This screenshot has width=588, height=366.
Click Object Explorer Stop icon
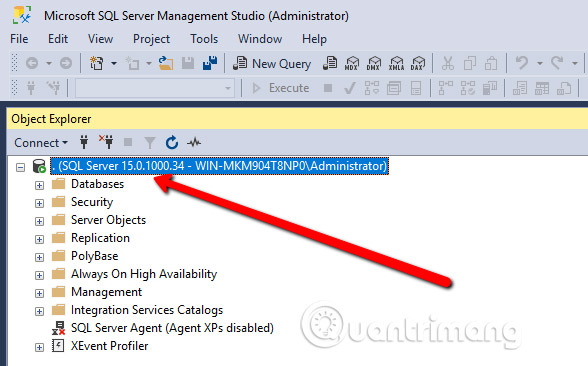click(128, 142)
